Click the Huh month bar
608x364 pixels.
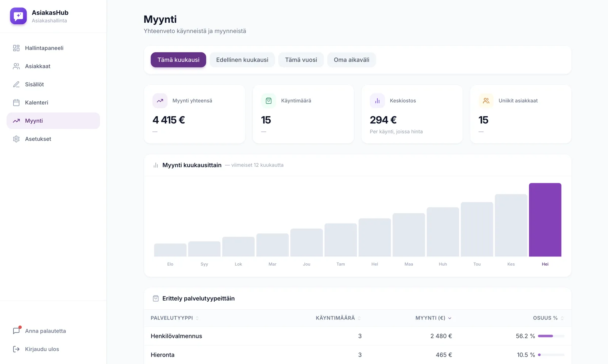click(443, 232)
